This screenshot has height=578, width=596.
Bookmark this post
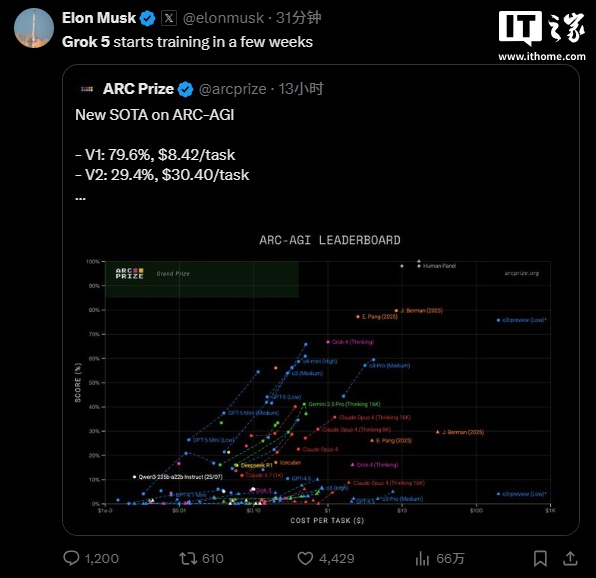tap(540, 558)
